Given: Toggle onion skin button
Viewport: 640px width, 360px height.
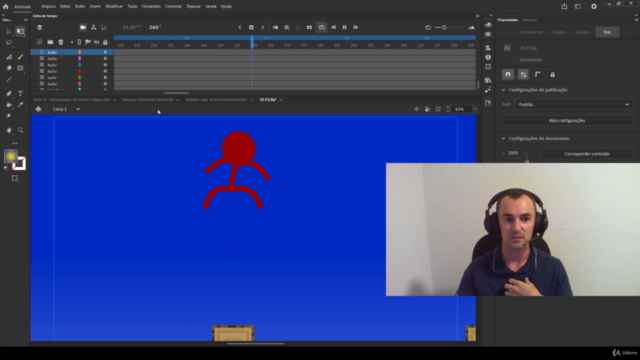Looking at the screenshot, I should pyautogui.click(x=276, y=27).
